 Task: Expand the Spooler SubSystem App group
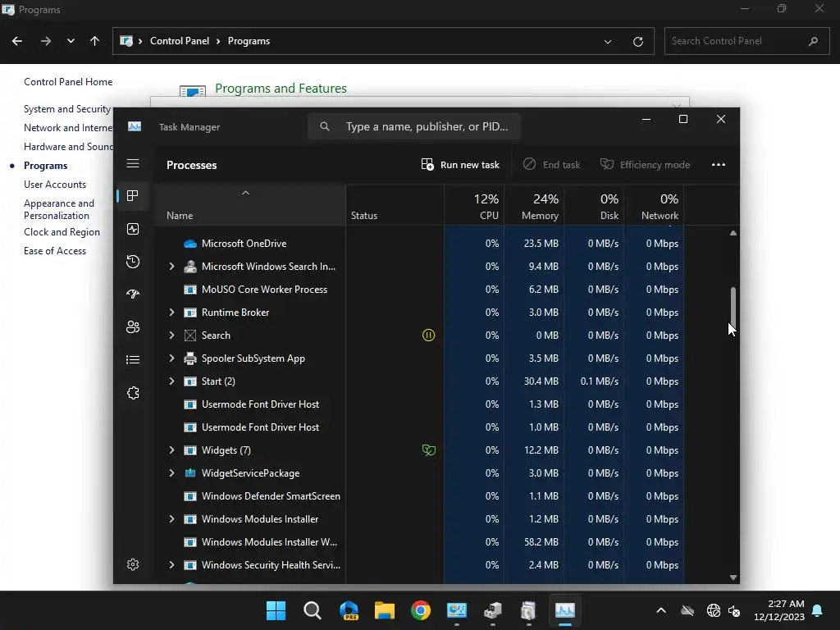pyautogui.click(x=171, y=358)
